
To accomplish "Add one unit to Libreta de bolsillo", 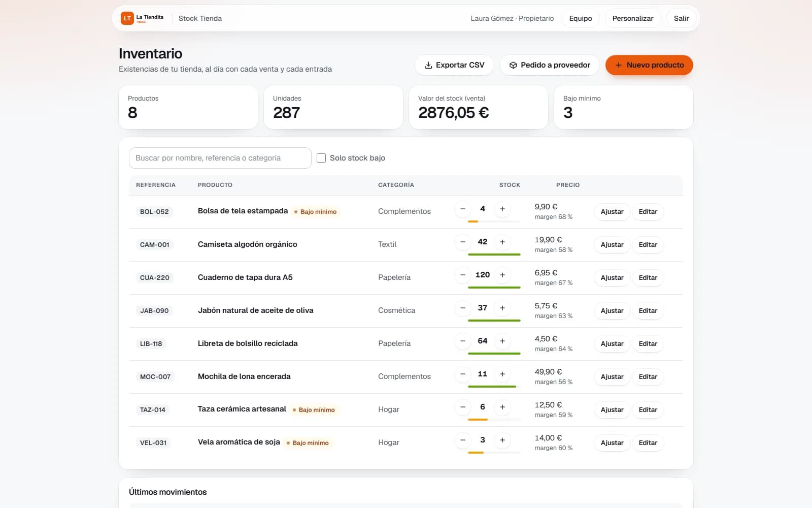I will click(x=502, y=341).
